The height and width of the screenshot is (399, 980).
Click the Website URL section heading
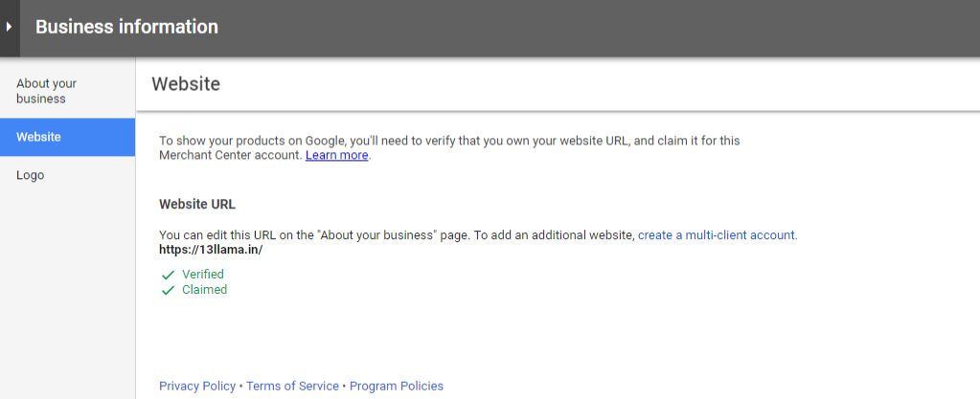click(x=197, y=204)
